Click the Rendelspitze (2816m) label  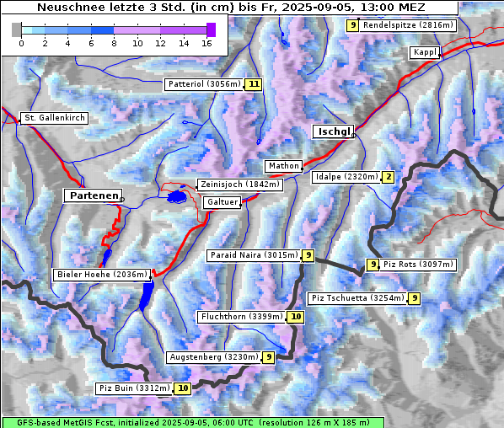[x=408, y=25]
